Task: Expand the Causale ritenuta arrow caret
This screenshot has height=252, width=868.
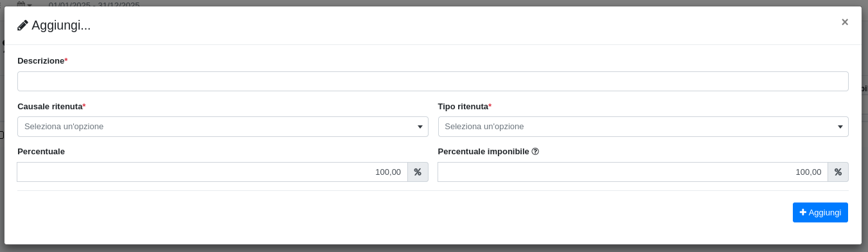Action: click(420, 127)
